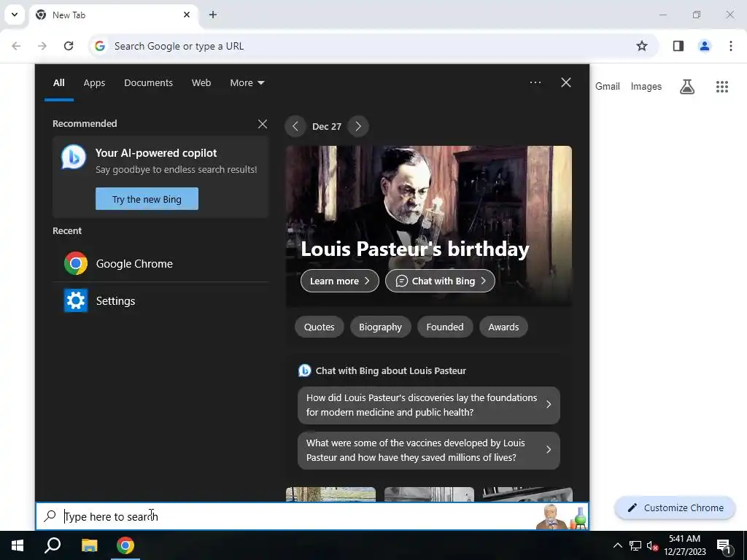The height and width of the screenshot is (560, 747).
Task: Select the Quotes chip
Action: [320, 327]
